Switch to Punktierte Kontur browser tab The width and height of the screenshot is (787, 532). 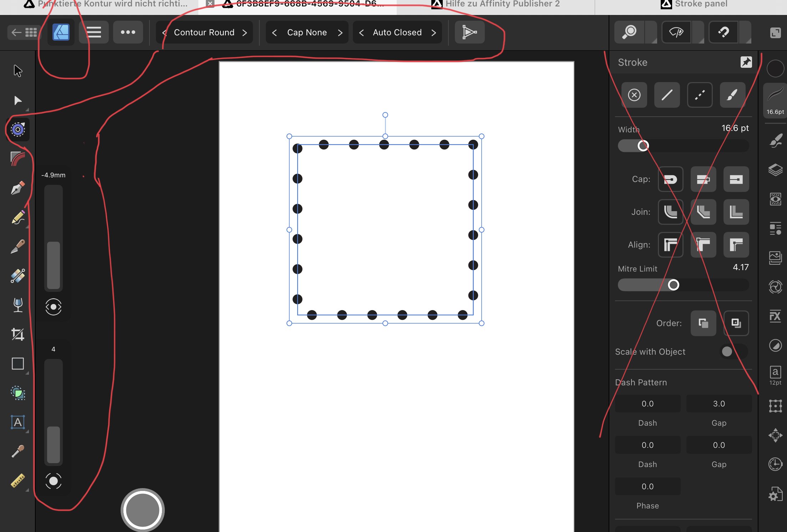(106, 4)
